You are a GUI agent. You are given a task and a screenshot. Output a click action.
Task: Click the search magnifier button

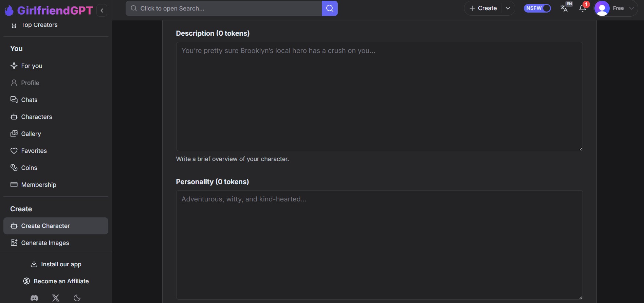330,8
